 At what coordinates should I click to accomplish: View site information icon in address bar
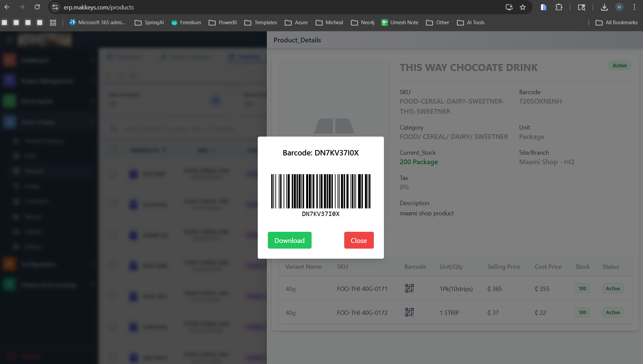[55, 7]
